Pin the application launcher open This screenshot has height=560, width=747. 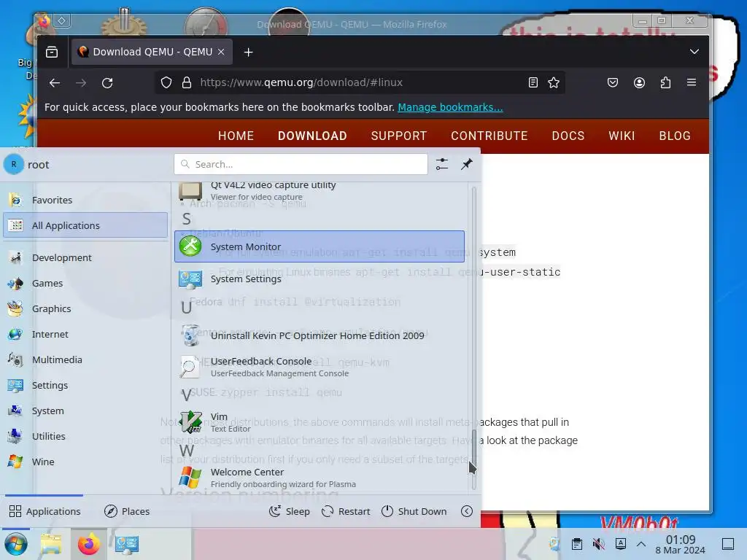(467, 164)
